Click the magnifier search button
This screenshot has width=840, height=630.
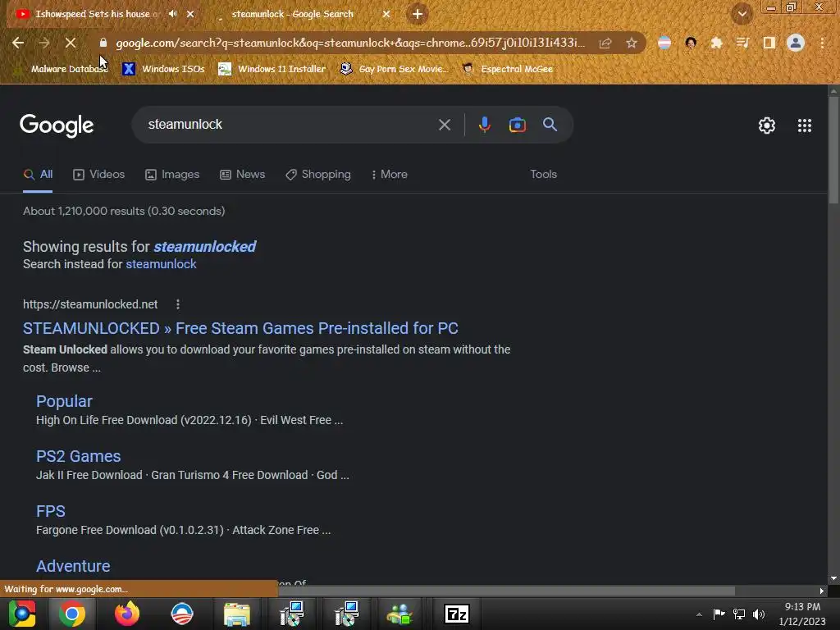(550, 125)
